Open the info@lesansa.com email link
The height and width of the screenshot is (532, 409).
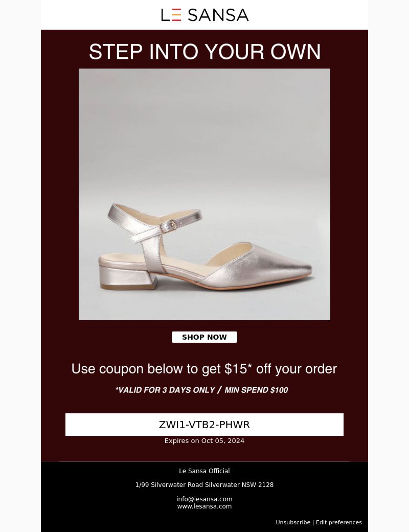204,499
